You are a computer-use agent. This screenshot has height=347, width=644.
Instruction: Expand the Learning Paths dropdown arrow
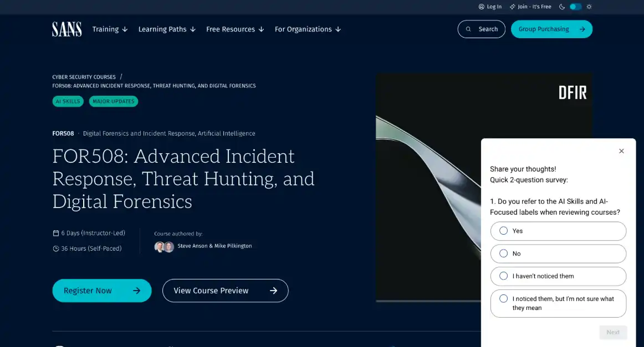coord(193,29)
